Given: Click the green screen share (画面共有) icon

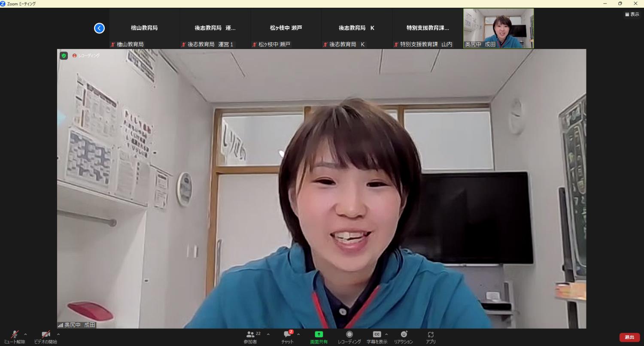Looking at the screenshot, I should [319, 334].
